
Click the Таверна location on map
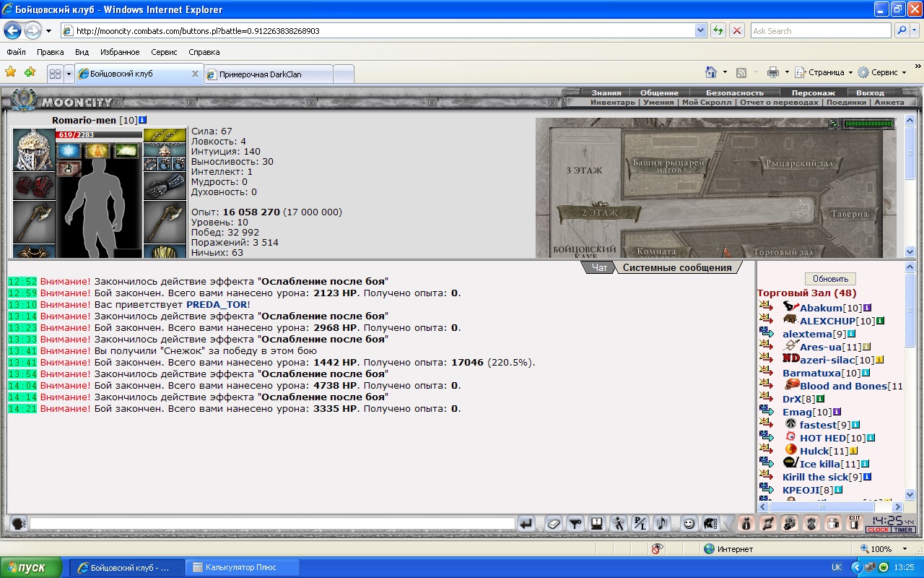coord(849,214)
